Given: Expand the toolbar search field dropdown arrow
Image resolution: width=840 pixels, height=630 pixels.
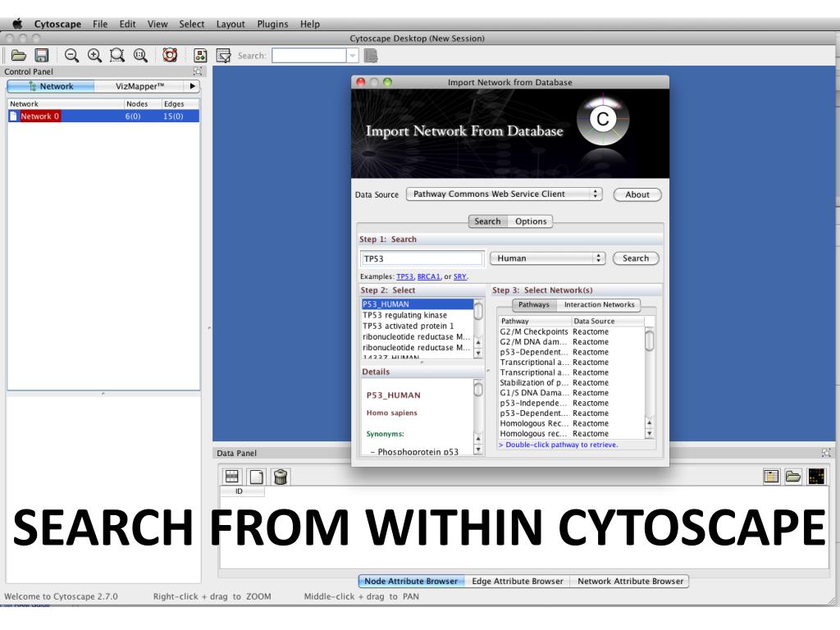Looking at the screenshot, I should coord(353,56).
